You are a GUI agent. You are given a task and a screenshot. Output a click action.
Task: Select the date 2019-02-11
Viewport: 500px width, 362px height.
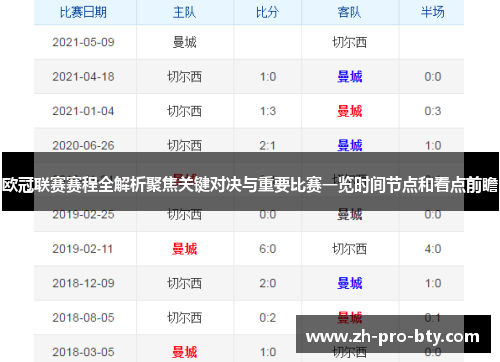pyautogui.click(x=83, y=249)
